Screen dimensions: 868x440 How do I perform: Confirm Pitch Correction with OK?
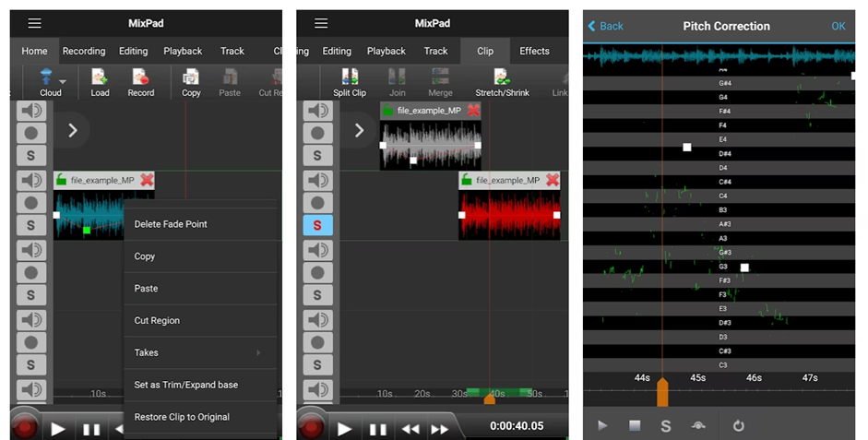(x=838, y=26)
